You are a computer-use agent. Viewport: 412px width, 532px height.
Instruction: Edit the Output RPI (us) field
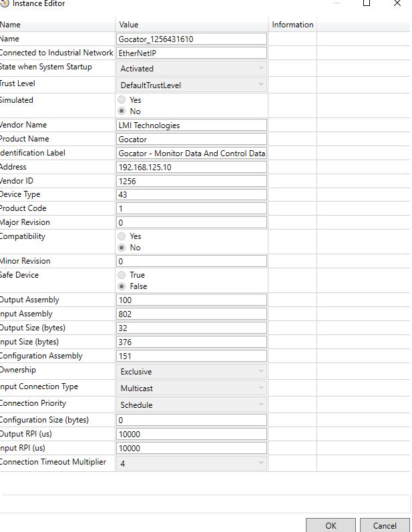[192, 434]
